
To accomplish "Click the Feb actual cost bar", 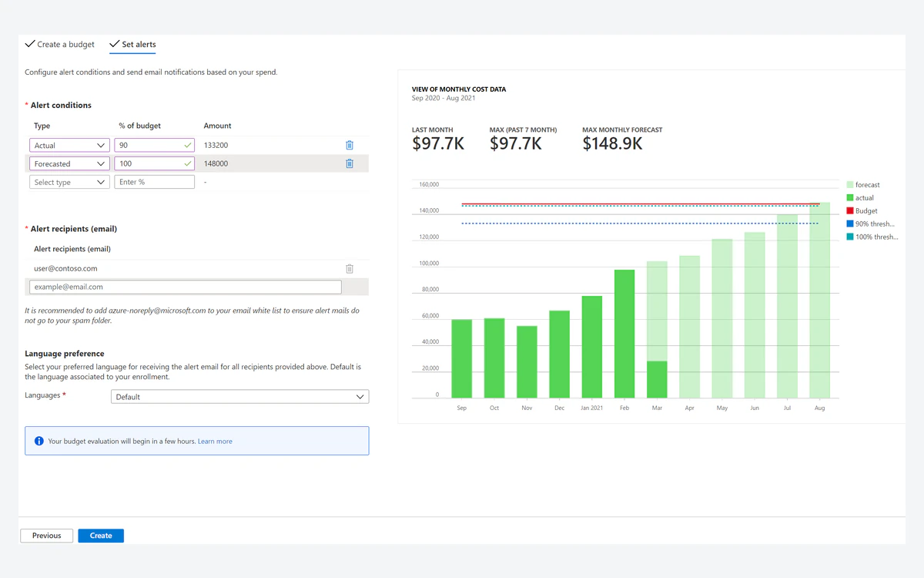I will 624,334.
